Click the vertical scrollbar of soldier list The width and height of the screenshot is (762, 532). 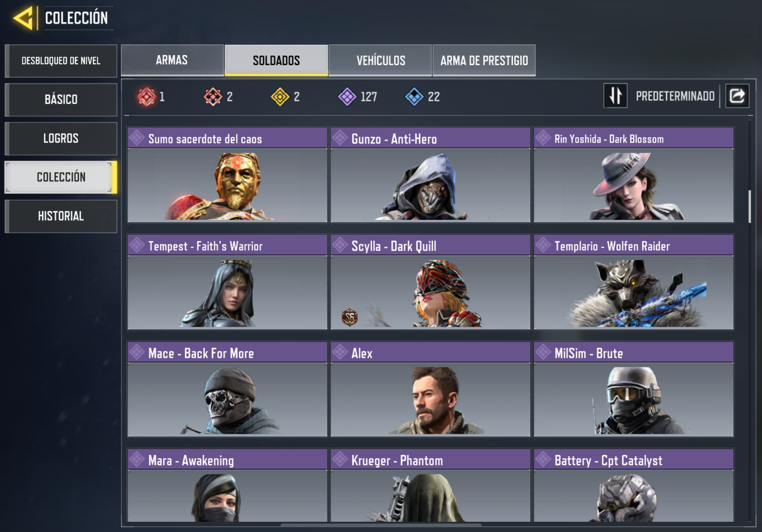click(750, 207)
